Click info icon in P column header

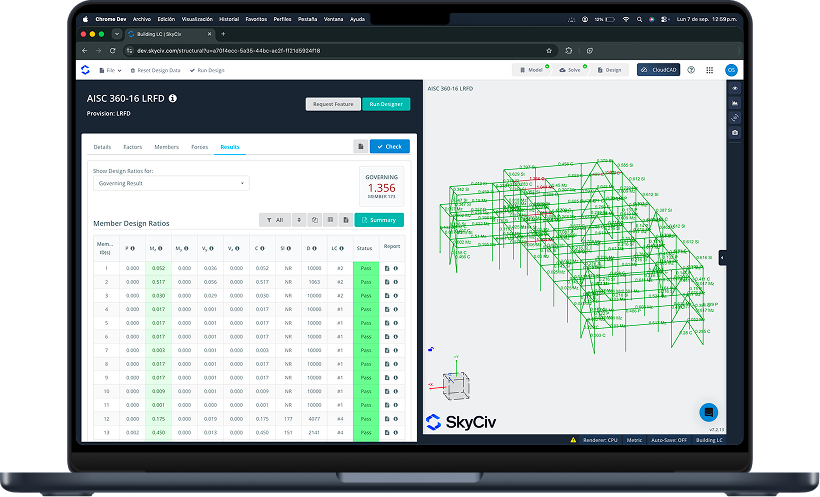coord(133,248)
